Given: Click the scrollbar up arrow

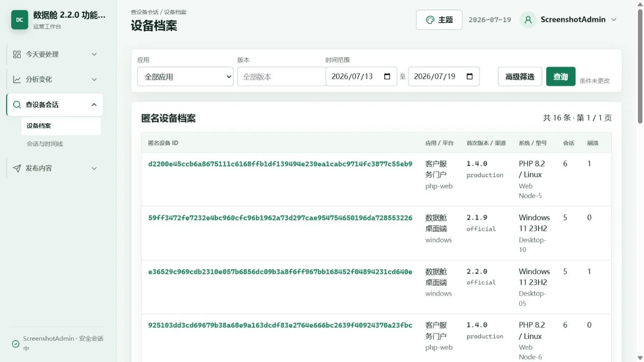Looking at the screenshot, I should tap(640, 4).
